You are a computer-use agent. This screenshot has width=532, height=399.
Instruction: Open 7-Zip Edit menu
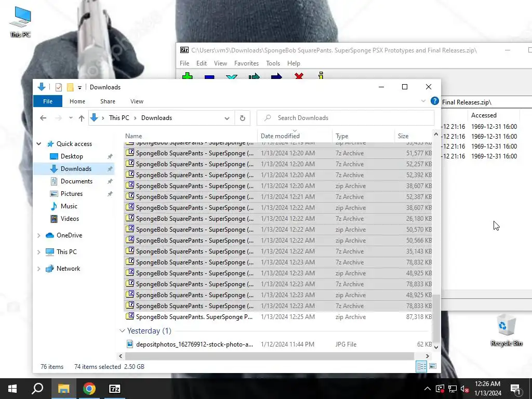point(201,63)
